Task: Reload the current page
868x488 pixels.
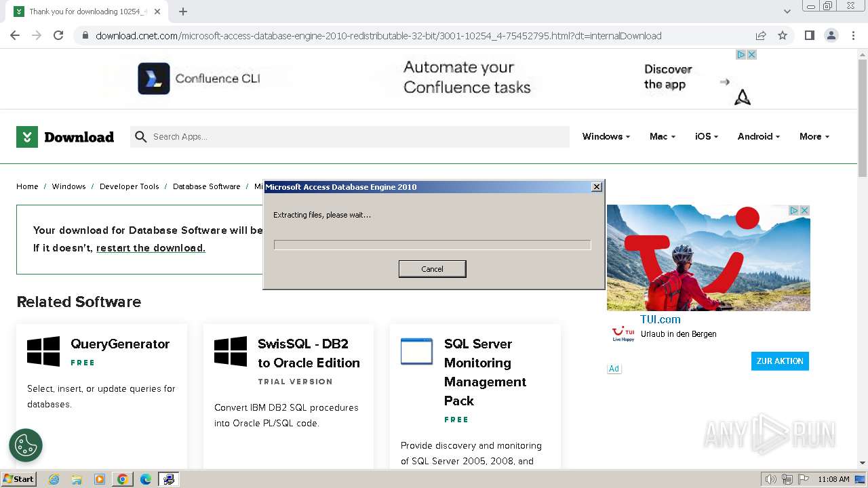Action: (x=58, y=35)
